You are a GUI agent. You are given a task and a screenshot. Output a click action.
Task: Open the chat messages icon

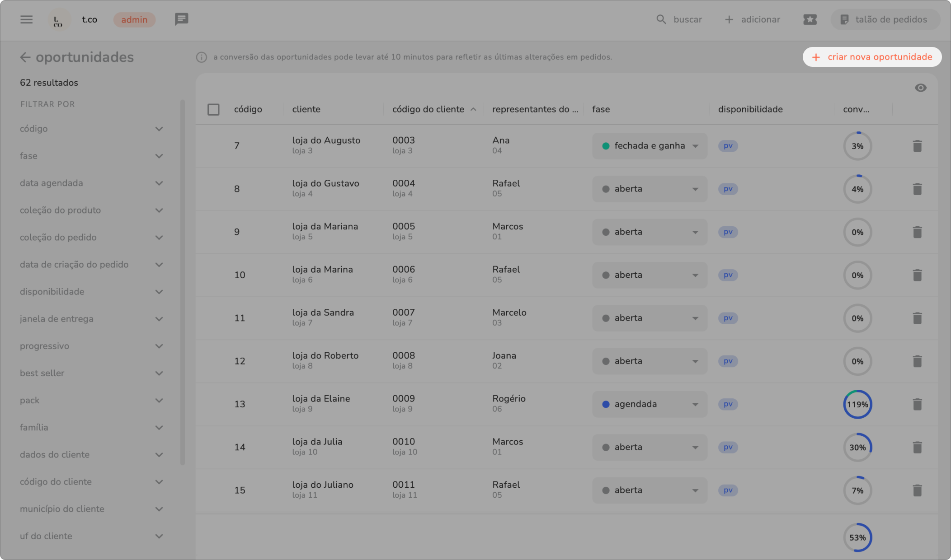(181, 19)
